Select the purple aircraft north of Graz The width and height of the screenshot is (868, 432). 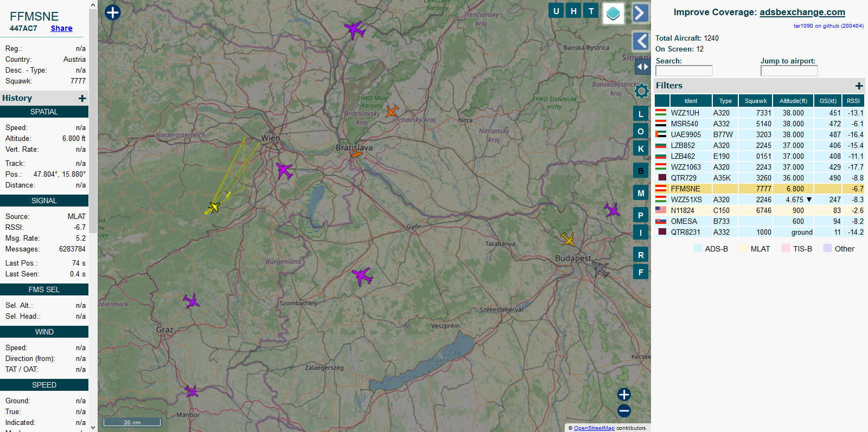191,301
